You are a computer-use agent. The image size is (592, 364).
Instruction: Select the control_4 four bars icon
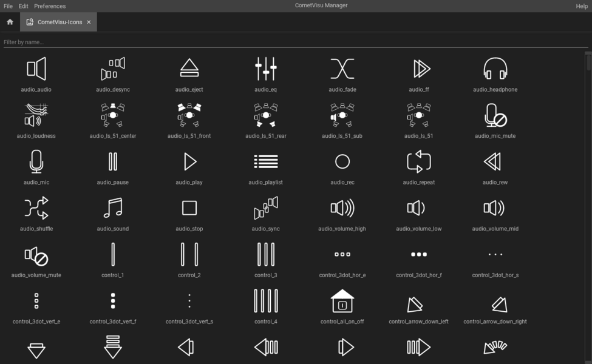tap(266, 301)
